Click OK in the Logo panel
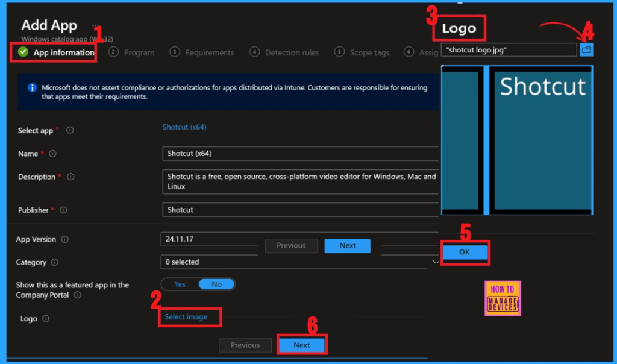Screen dimensions: 617x364 pyautogui.click(x=465, y=252)
